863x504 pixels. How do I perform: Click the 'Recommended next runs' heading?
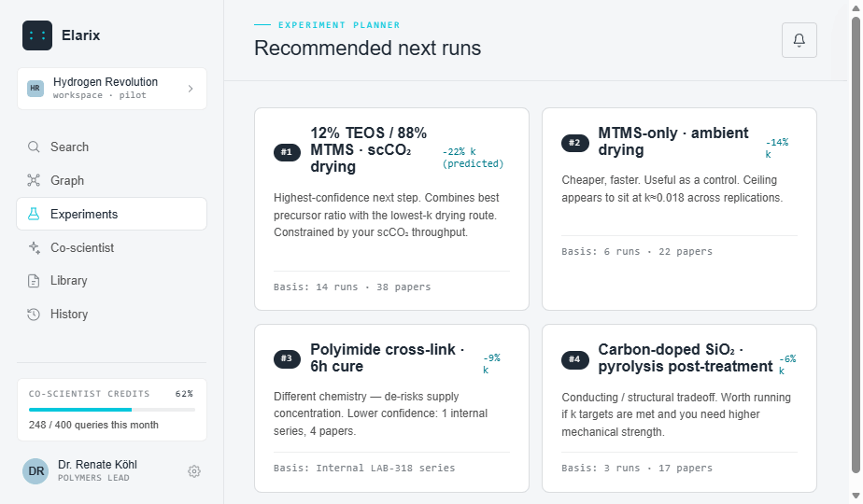[x=368, y=48]
